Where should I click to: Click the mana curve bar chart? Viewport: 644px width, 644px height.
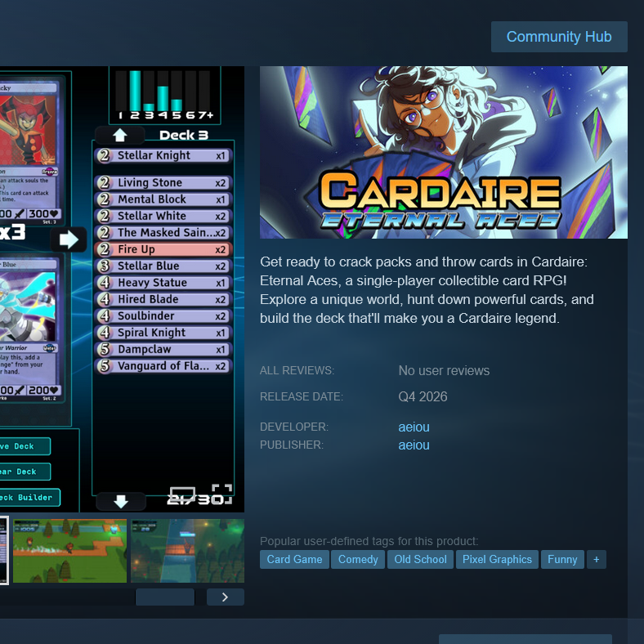165,96
